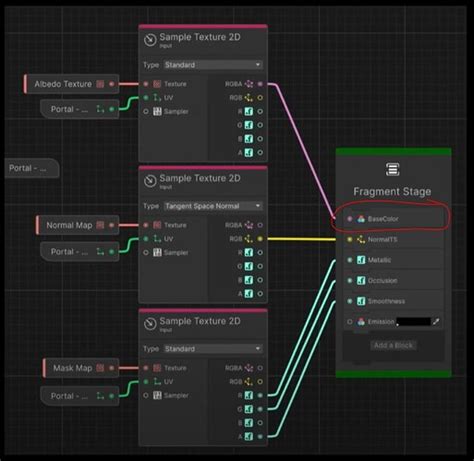Select the Portal node below Albedo Texture
The image size is (474, 461).
click(80, 109)
